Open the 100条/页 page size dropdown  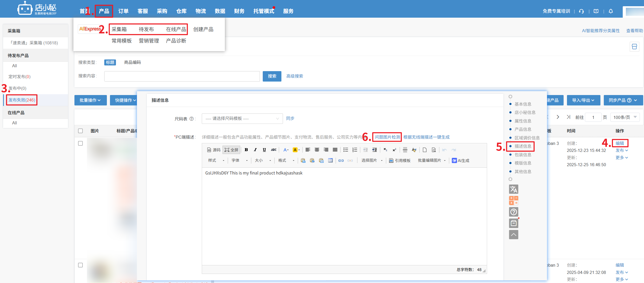coord(625,117)
